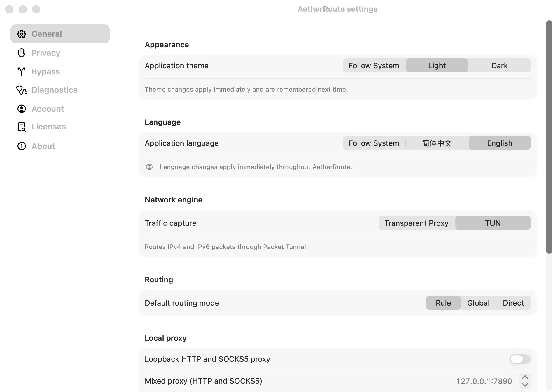Screen dimensions: 560x392
Task: Open the General settings section
Action: [x=60, y=34]
